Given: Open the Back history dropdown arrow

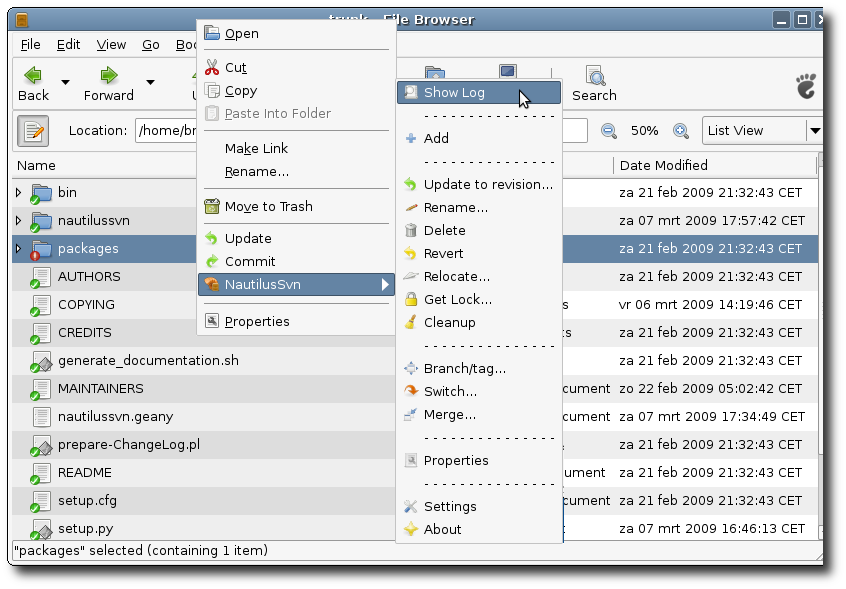Looking at the screenshot, I should point(65,83).
